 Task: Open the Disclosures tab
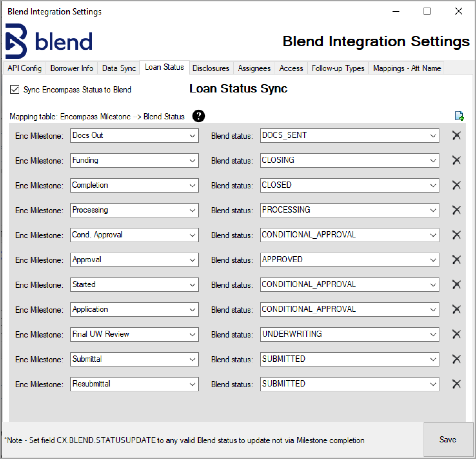click(x=211, y=68)
